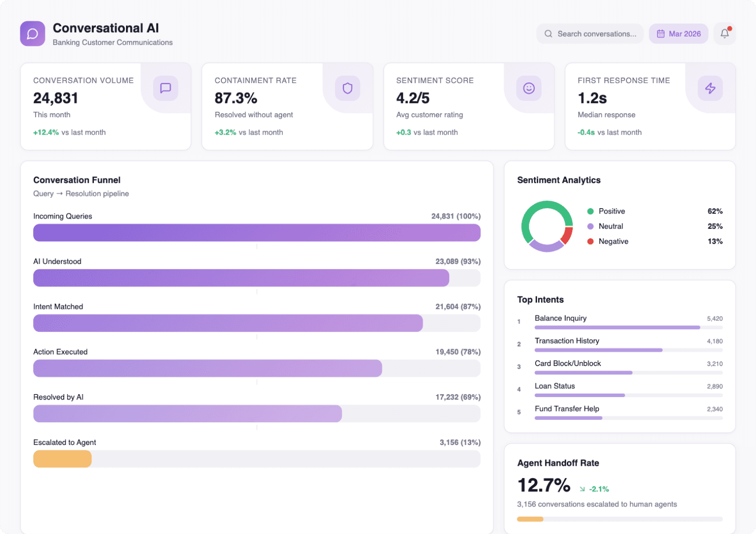
Task: Click the Escalated to Agent orange progress bar
Action: tap(62, 459)
